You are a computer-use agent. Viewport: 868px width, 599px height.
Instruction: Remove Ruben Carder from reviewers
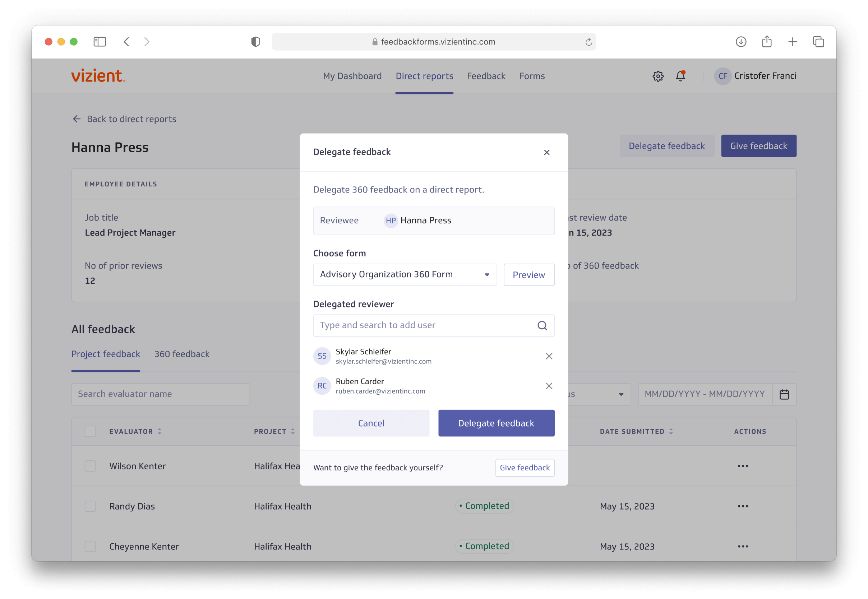(549, 386)
